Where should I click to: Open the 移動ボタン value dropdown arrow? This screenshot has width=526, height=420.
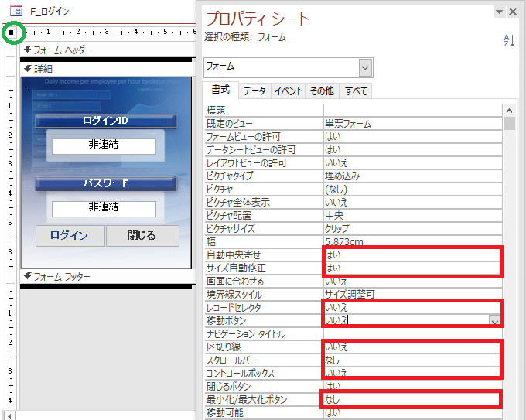[x=495, y=321]
